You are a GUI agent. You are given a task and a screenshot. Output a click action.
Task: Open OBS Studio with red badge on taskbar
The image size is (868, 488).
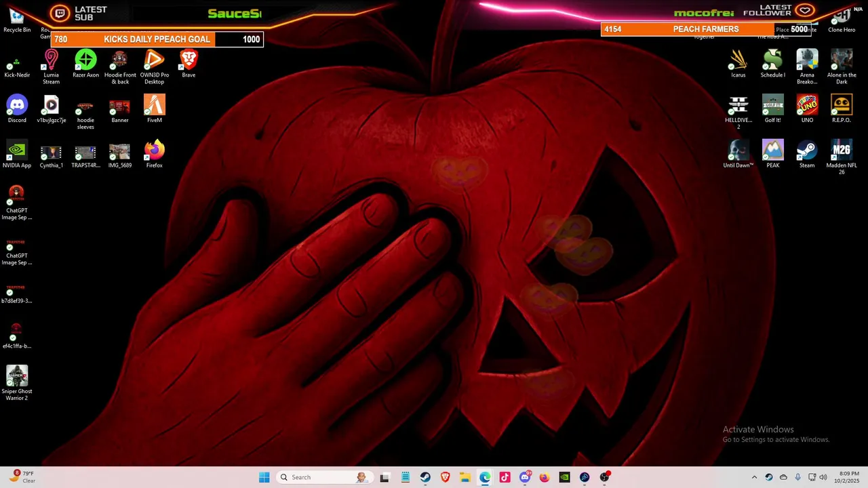pyautogui.click(x=604, y=477)
